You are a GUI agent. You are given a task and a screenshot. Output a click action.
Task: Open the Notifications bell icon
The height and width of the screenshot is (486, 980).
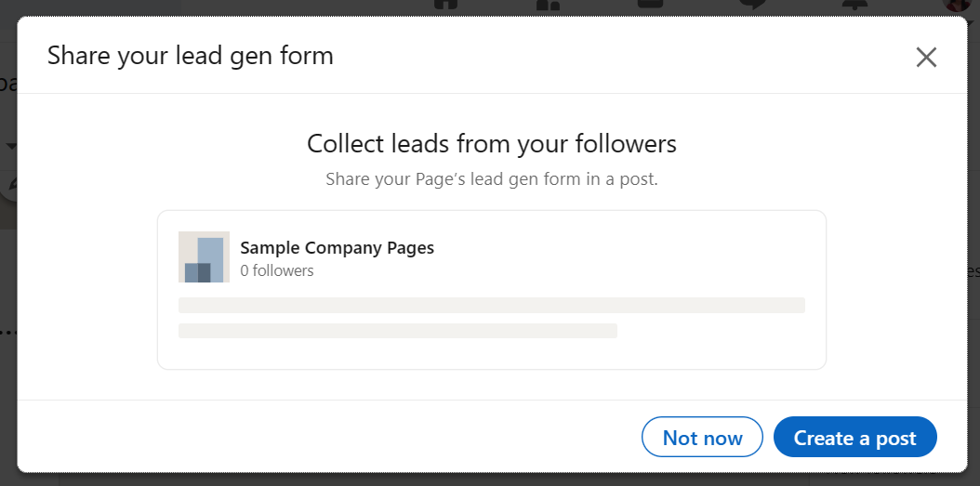point(854,5)
